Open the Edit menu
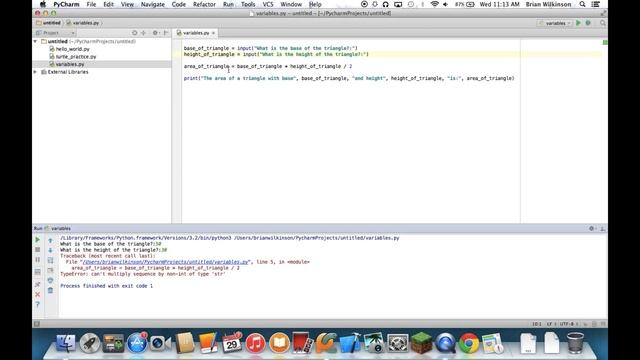640x360 pixels. 108,4
